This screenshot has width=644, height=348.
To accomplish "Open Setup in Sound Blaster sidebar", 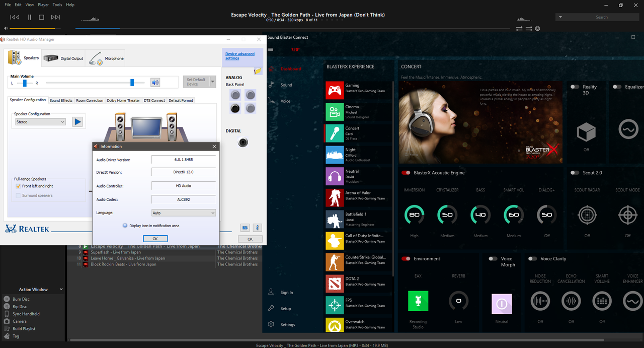I will pos(286,309).
